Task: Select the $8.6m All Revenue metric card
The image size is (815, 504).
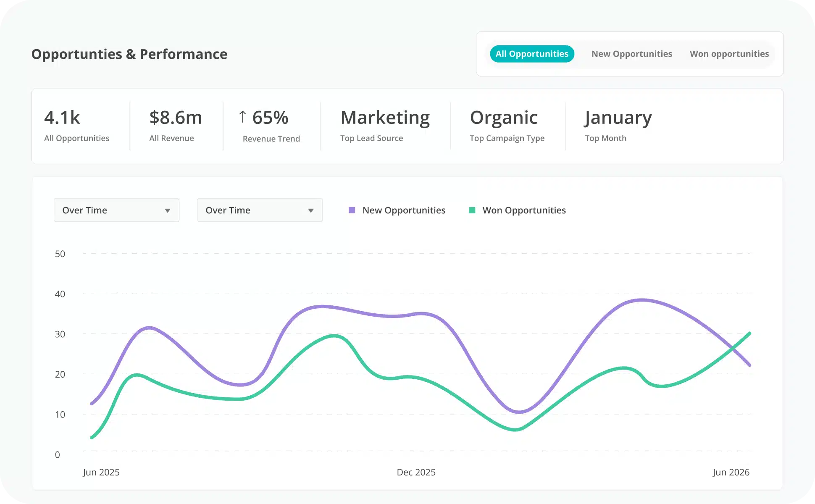Action: 175,125
